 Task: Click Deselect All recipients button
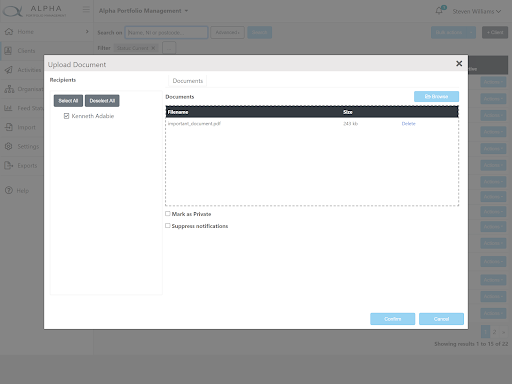(x=102, y=101)
